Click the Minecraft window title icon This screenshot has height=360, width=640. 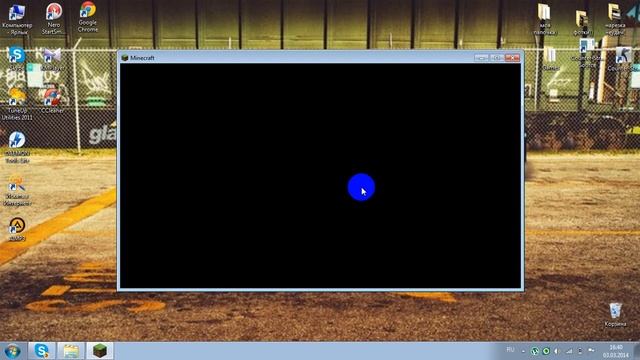[125, 58]
